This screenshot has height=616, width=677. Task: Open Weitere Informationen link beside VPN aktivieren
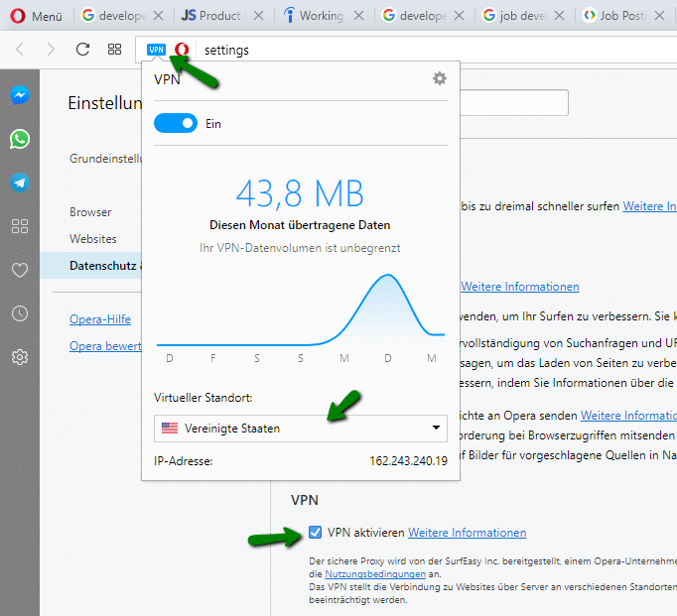tap(468, 533)
